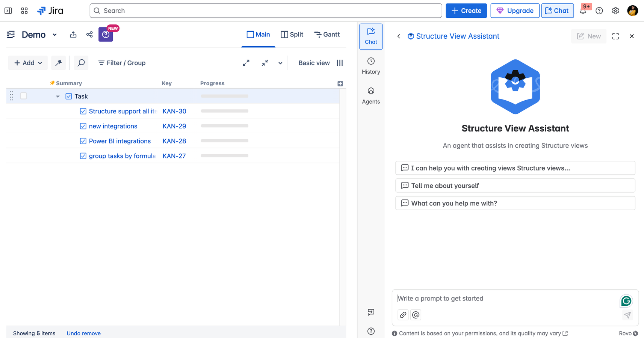Image resolution: width=644 pixels, height=338 pixels.
Task: Open the History panel in the Rovo sidebar
Action: click(x=371, y=66)
